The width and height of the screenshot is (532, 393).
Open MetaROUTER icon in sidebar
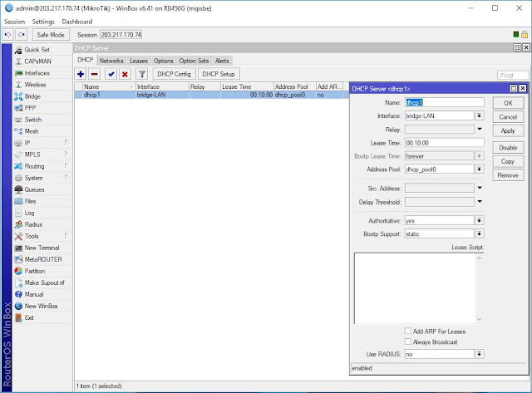(18, 259)
